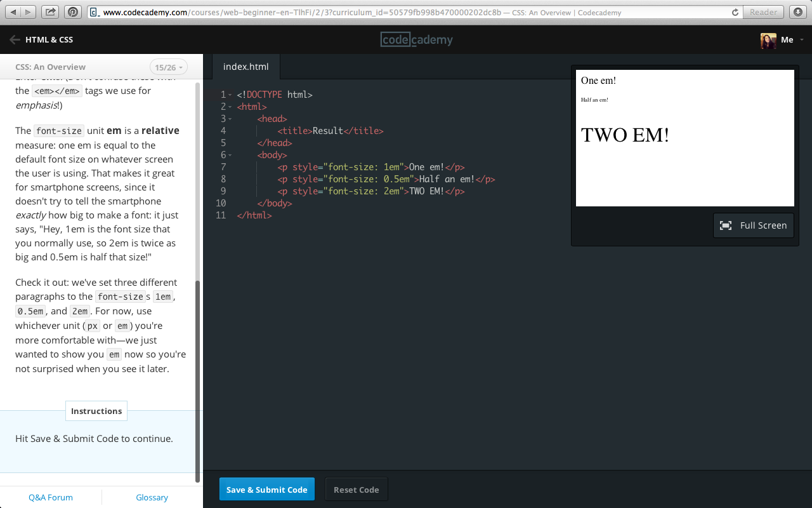Enable Reader mode in the address bar
The image size is (812, 508).
coord(763,11)
